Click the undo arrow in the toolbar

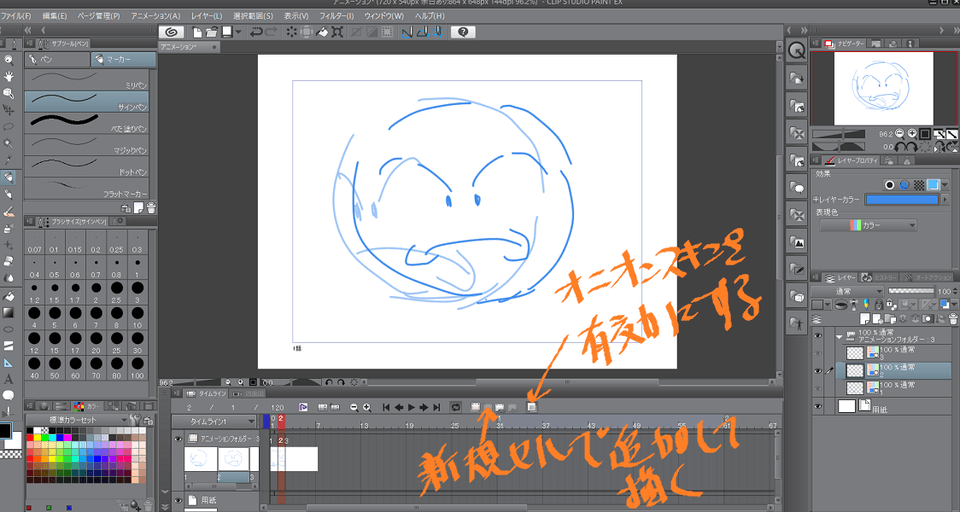point(256,32)
